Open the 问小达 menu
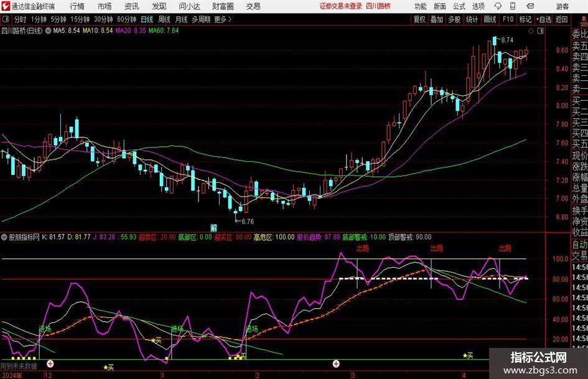 tap(189, 6)
